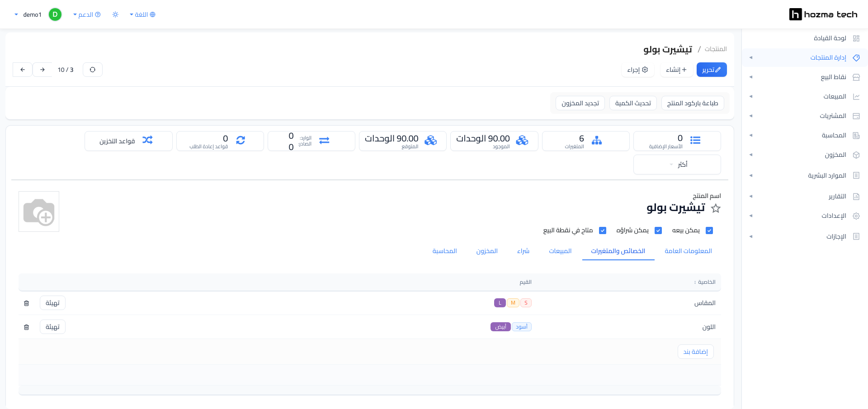
Task: Click the add product photo camera icon
Action: [39, 212]
